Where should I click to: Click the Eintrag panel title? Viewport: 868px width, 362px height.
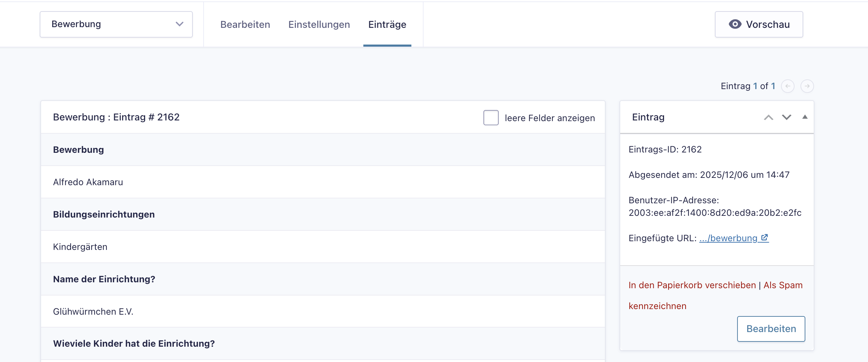point(648,117)
